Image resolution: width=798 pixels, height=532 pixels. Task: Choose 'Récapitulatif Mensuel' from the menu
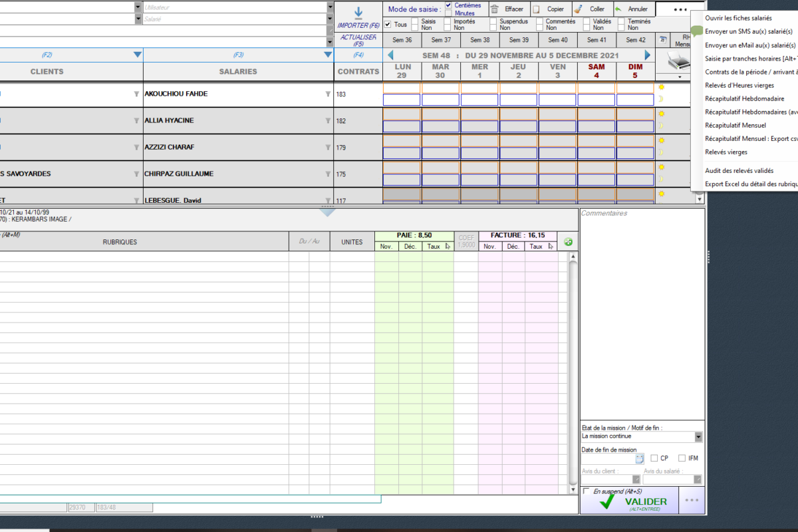coord(735,125)
